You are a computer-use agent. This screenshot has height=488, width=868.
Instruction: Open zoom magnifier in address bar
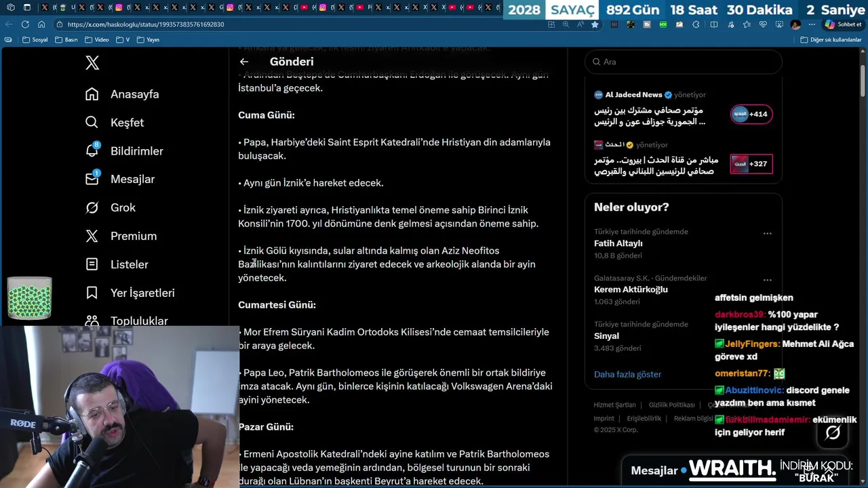click(566, 24)
